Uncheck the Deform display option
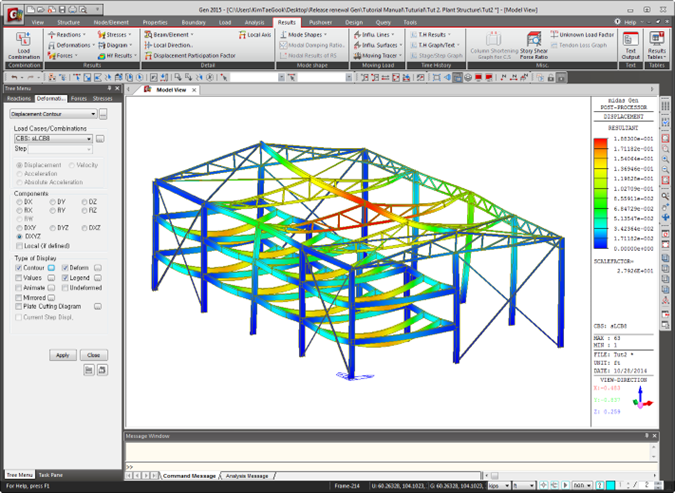Screen dimensions: 675x493 click(x=65, y=268)
